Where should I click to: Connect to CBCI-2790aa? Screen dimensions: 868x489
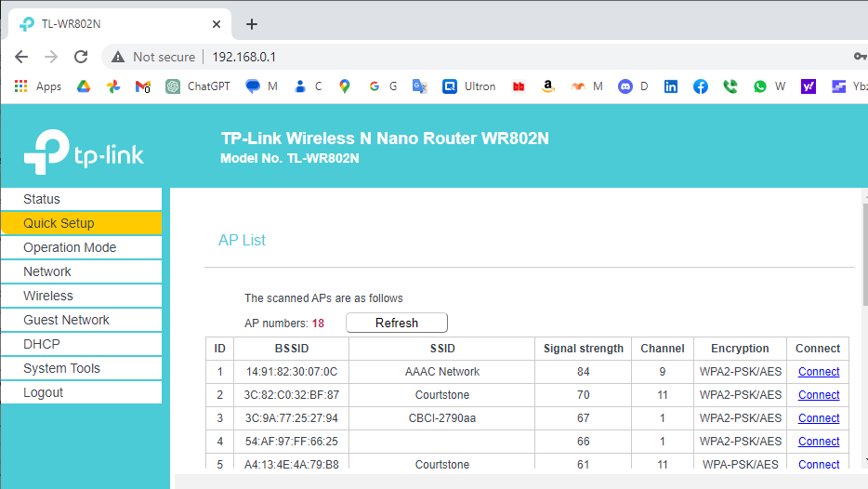[819, 418]
